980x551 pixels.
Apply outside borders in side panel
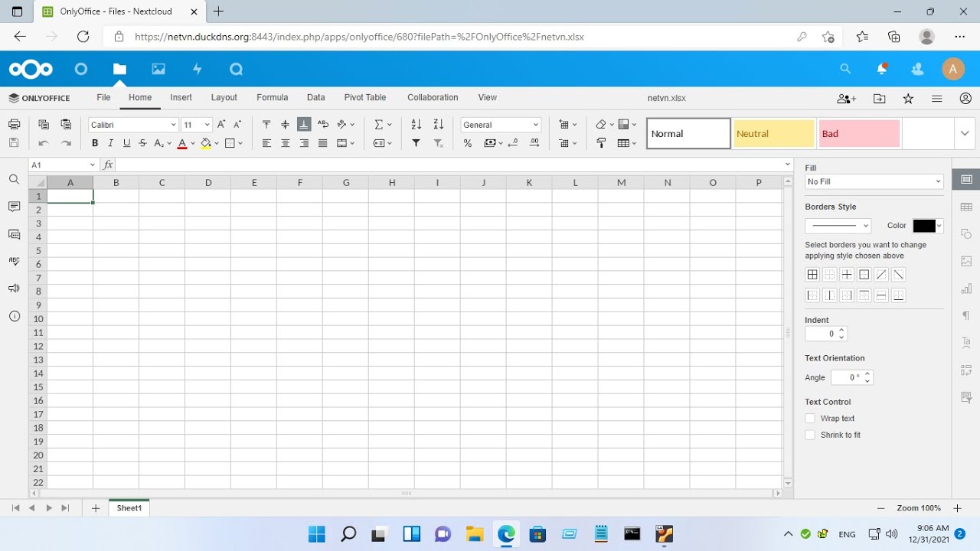coord(864,275)
